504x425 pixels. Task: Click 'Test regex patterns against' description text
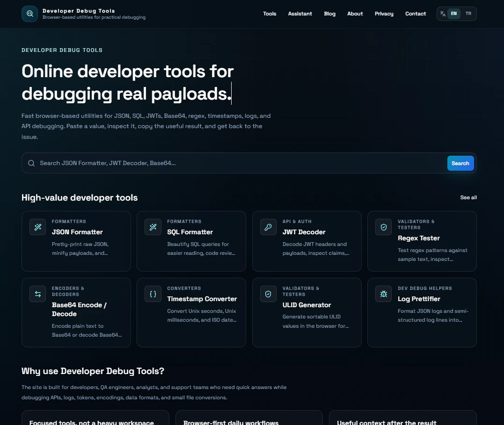point(432,250)
